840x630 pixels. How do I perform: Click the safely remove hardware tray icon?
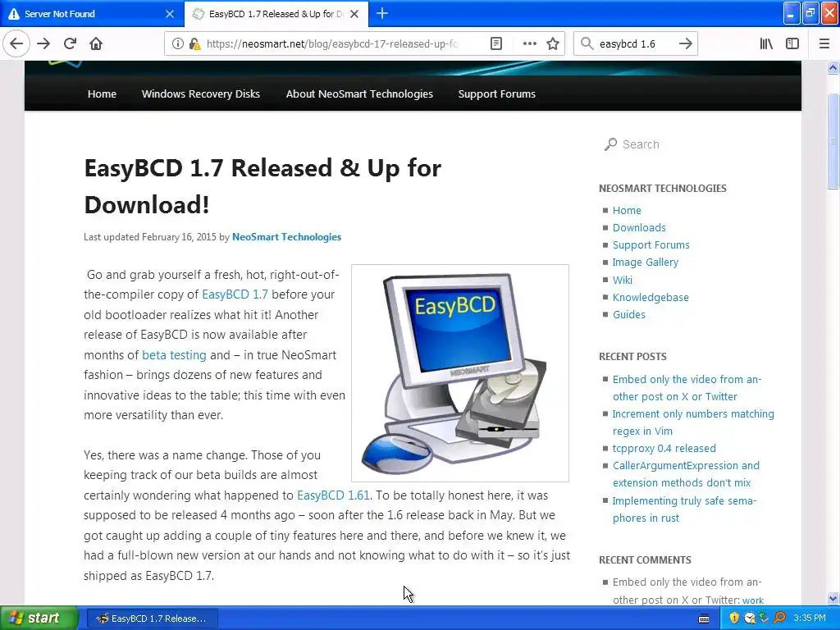click(x=764, y=619)
